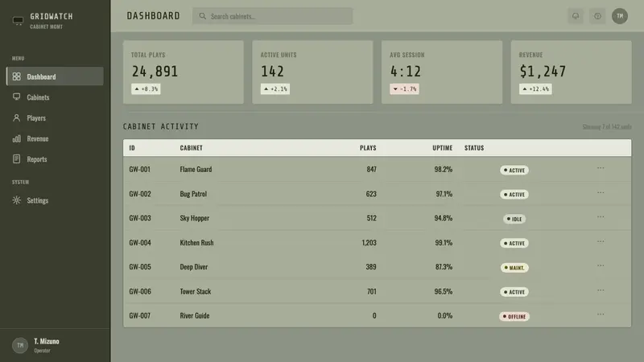Click the ACTIVE badge in Tower Stack row
This screenshot has width=644, height=362.
pos(514,292)
